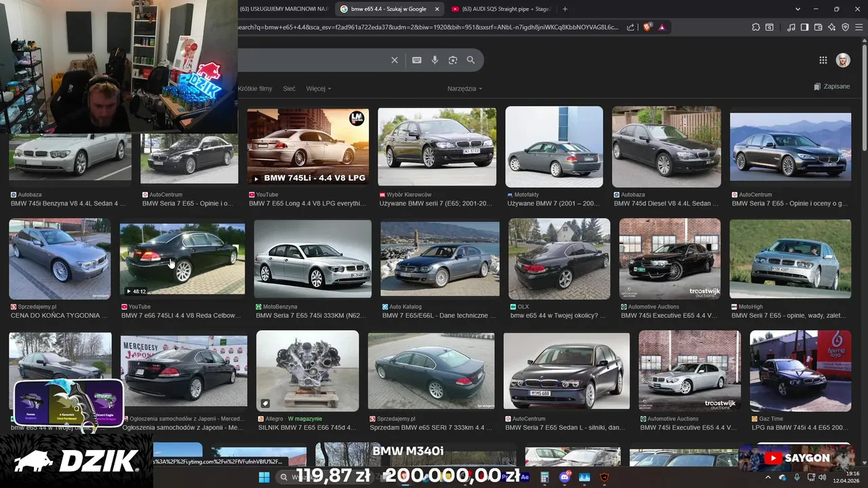Viewport: 868px width, 488px height.
Task: Open the taskbar volume icon
Action: (824, 477)
